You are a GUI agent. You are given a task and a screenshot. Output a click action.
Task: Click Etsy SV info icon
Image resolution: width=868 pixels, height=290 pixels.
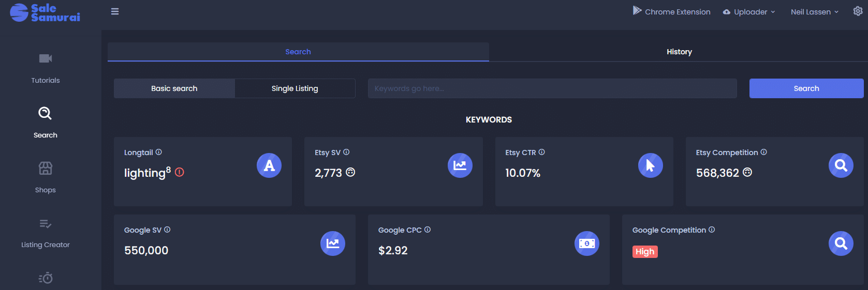(346, 152)
